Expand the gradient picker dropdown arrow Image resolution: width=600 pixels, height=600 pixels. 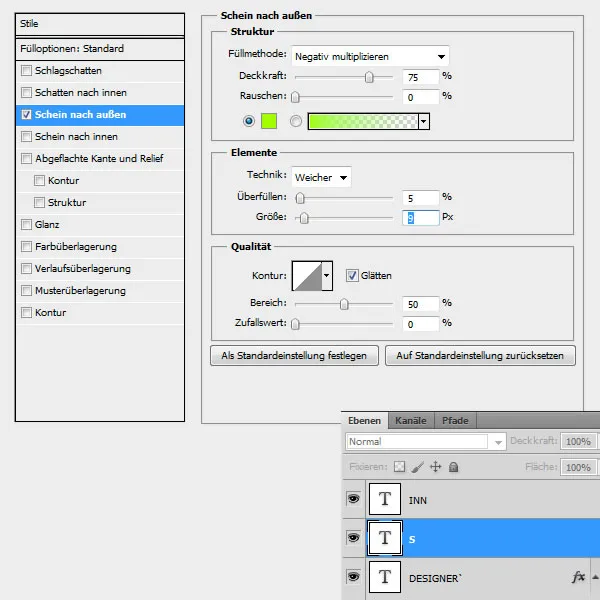tap(424, 121)
